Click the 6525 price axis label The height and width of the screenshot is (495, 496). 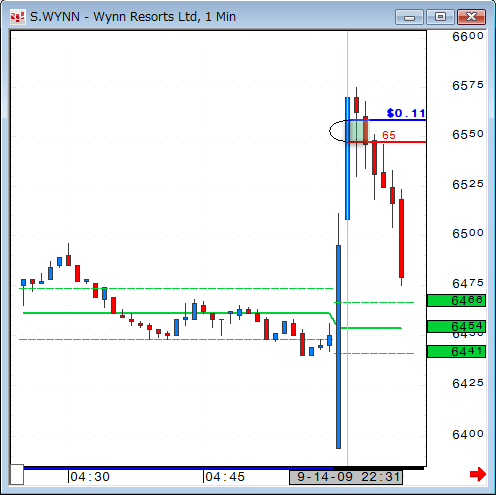pyautogui.click(x=468, y=184)
